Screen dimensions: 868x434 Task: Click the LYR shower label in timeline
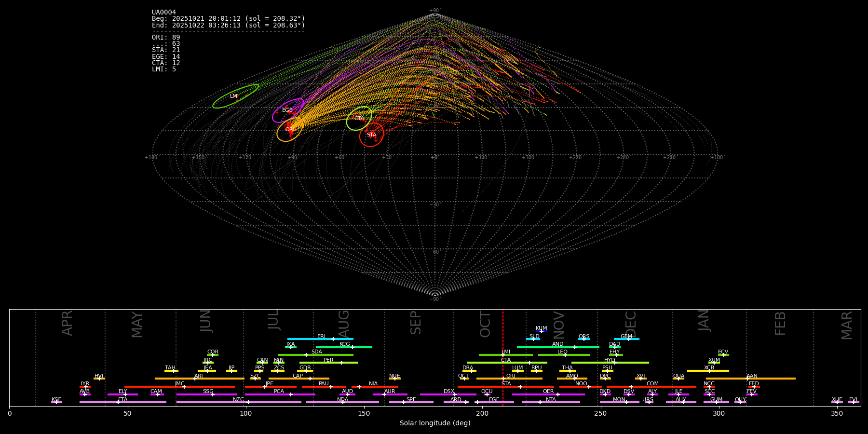click(85, 384)
